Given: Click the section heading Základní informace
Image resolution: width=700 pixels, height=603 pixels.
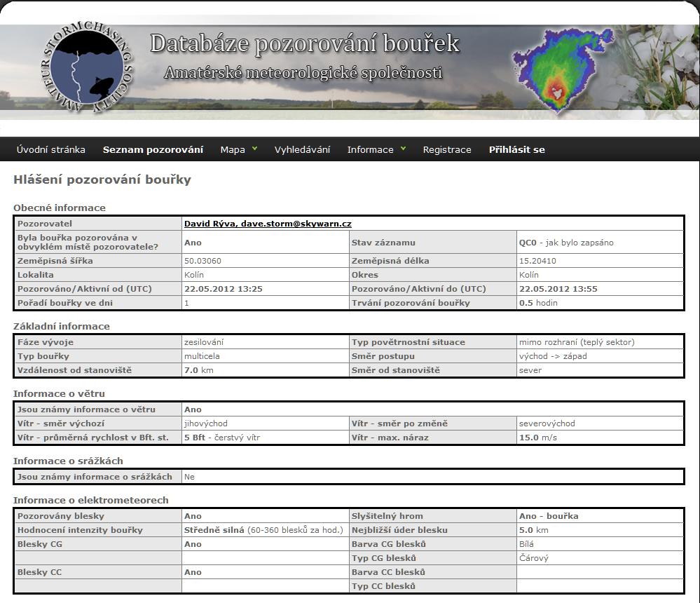Looking at the screenshot, I should (x=62, y=326).
